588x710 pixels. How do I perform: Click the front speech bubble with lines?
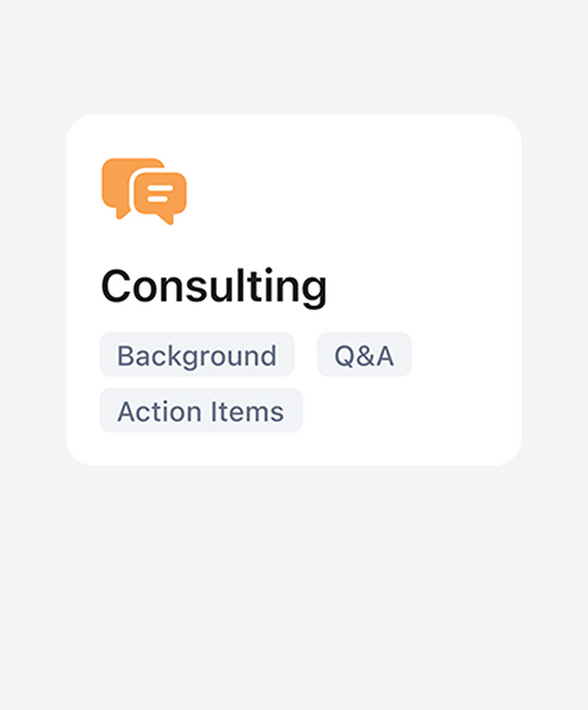(x=160, y=194)
